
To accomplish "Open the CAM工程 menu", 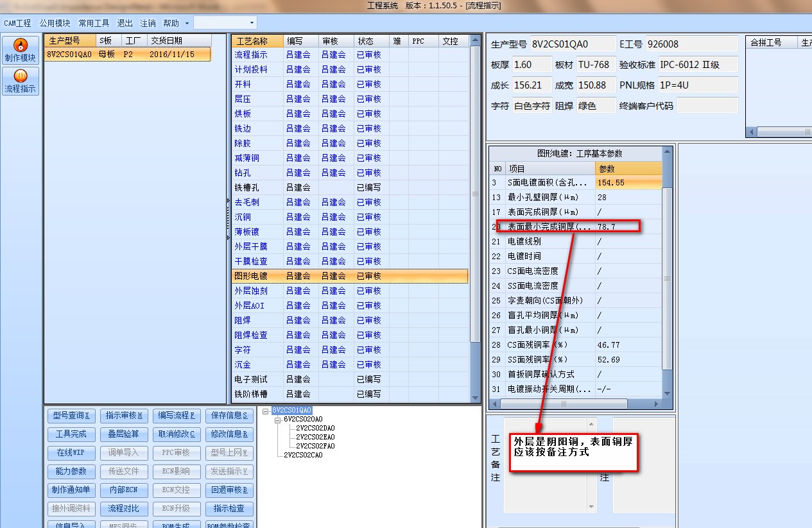I will tap(17, 23).
